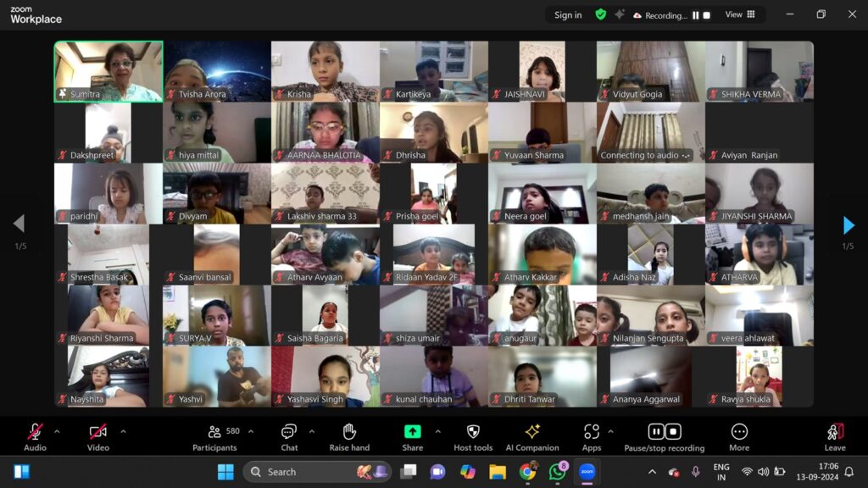Click the green Share screen icon
This screenshot has height=488, width=868.
pos(413,432)
